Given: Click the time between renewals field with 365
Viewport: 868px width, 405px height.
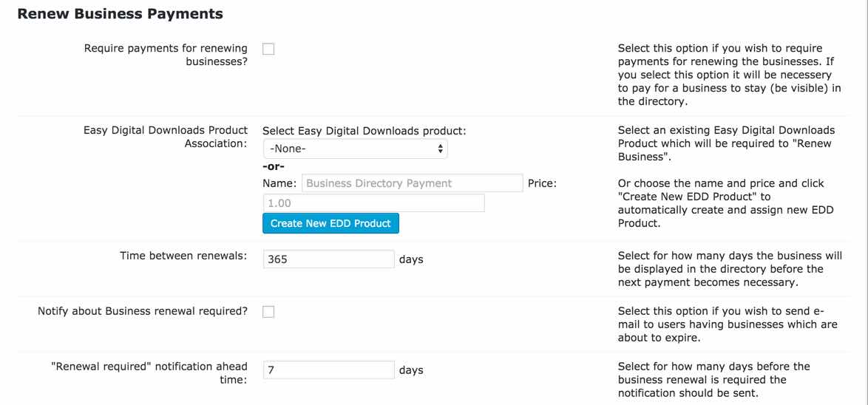Looking at the screenshot, I should coord(328,259).
